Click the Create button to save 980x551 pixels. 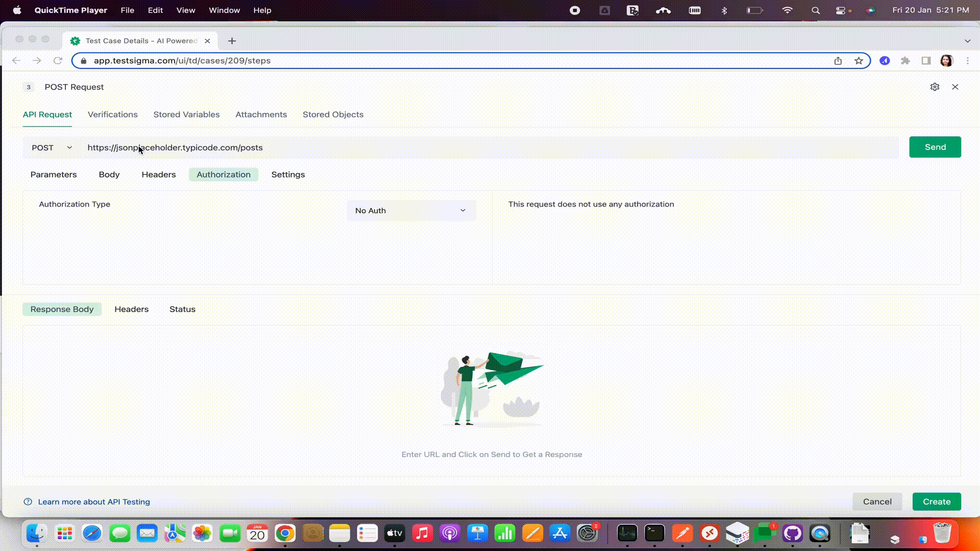tap(937, 501)
